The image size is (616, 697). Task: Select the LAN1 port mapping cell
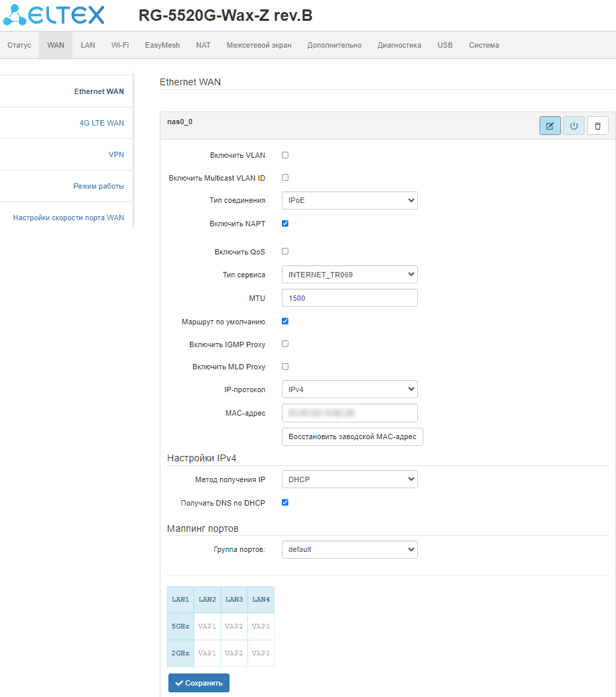click(x=181, y=599)
